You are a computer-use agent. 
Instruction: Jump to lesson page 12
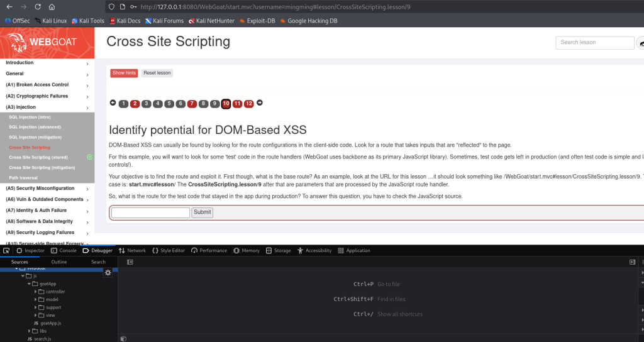click(x=249, y=104)
